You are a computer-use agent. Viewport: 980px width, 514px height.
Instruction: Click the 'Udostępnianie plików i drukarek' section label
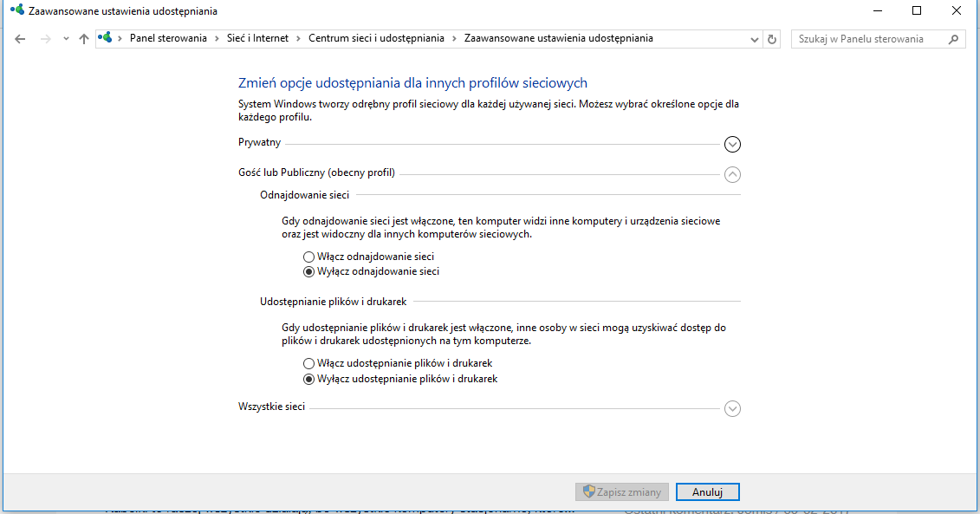click(x=333, y=302)
